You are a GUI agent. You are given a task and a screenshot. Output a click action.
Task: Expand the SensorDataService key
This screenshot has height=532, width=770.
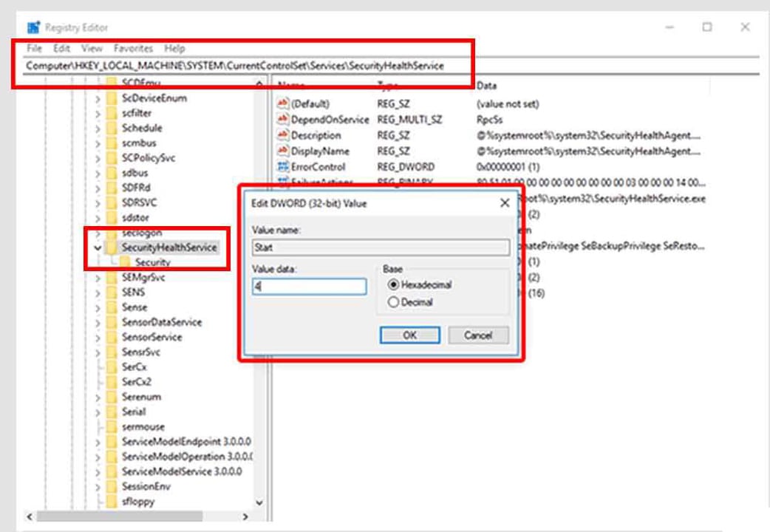[x=98, y=323]
